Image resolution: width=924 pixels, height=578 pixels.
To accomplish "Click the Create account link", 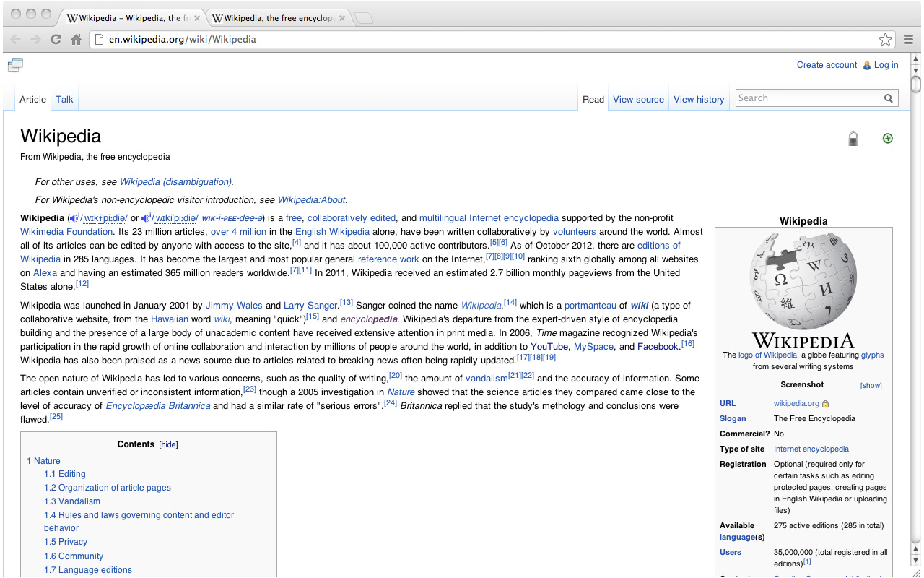I will click(x=827, y=65).
